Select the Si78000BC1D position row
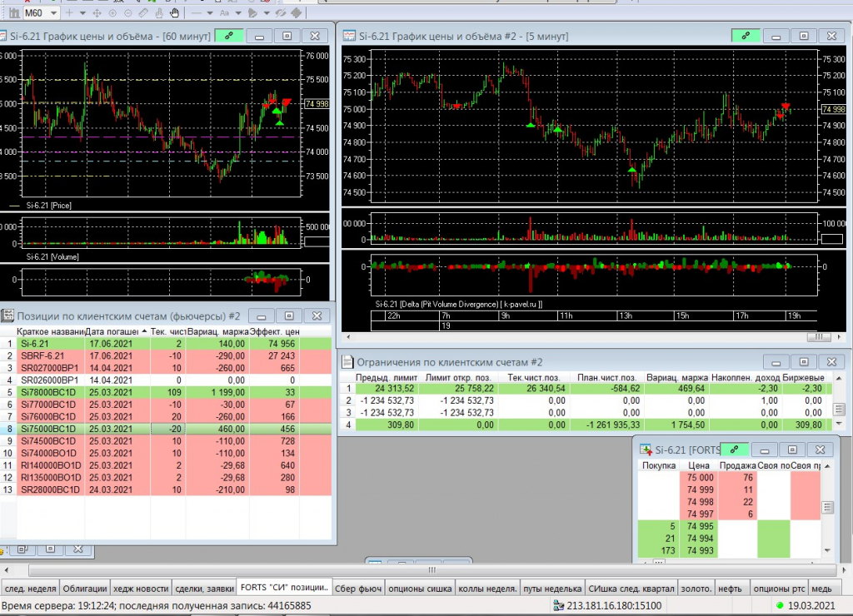Screen dimensions: 853x616 (166, 392)
